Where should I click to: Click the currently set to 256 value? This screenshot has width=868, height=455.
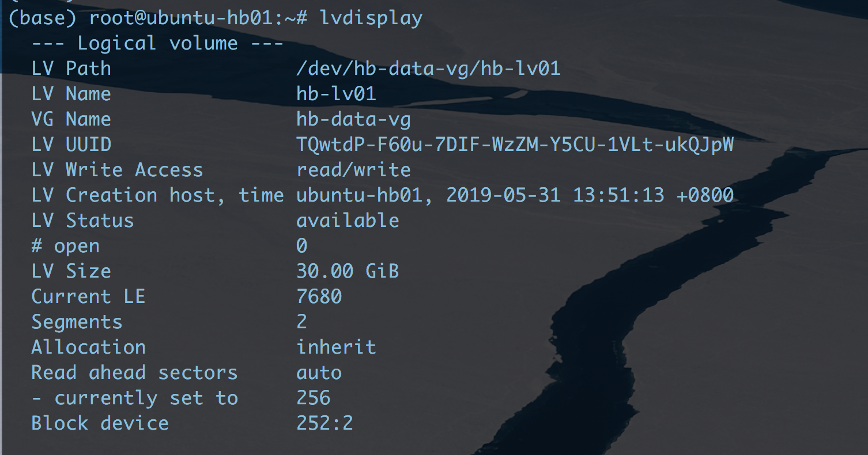(313, 398)
